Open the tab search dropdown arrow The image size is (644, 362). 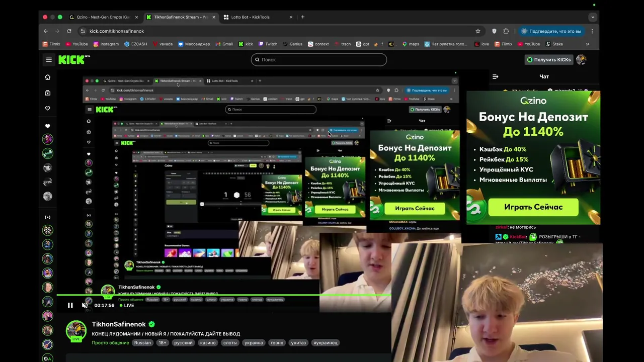(x=592, y=17)
